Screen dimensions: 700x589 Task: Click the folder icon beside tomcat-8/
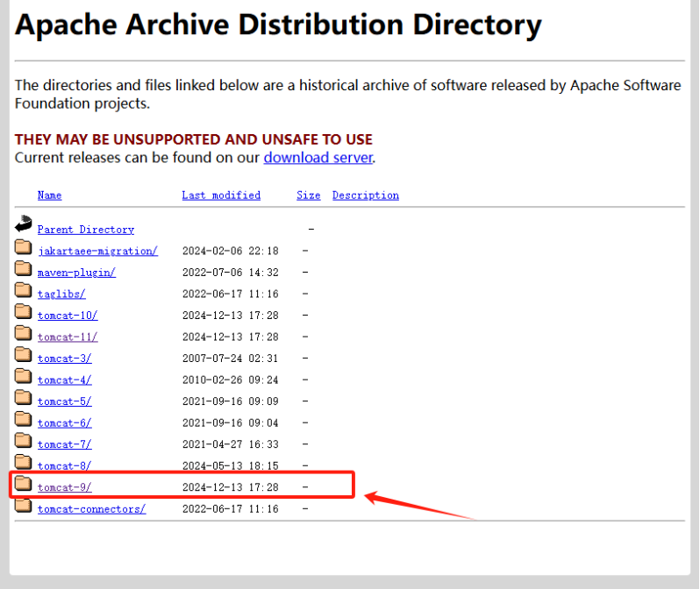click(23, 462)
